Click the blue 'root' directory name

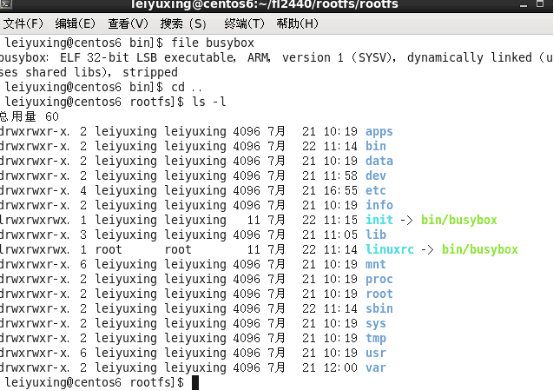pyautogui.click(x=379, y=294)
